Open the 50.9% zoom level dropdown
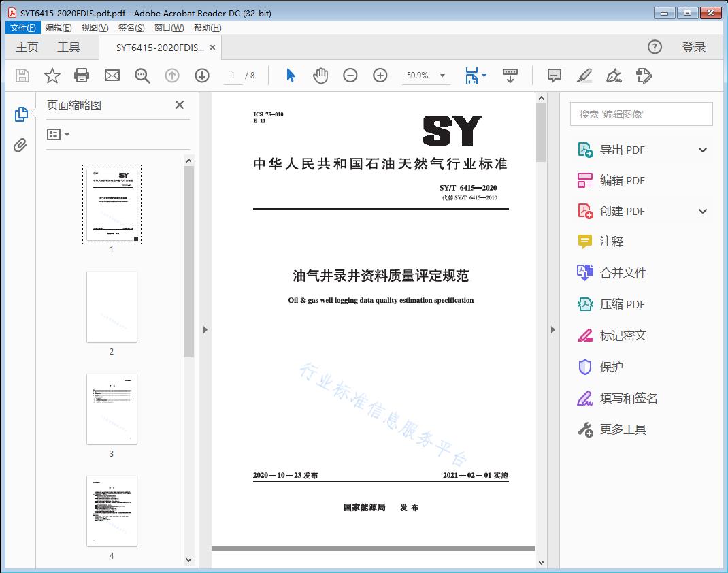728x573 pixels. 442,76
